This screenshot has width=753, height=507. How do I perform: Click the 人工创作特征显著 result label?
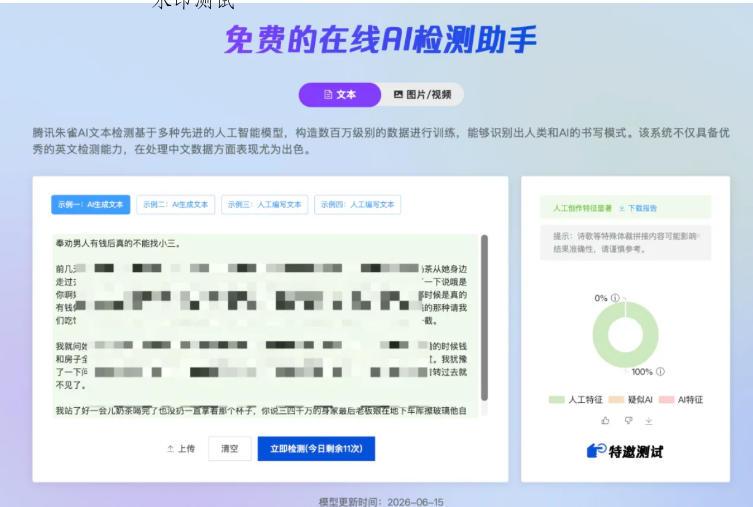583,208
